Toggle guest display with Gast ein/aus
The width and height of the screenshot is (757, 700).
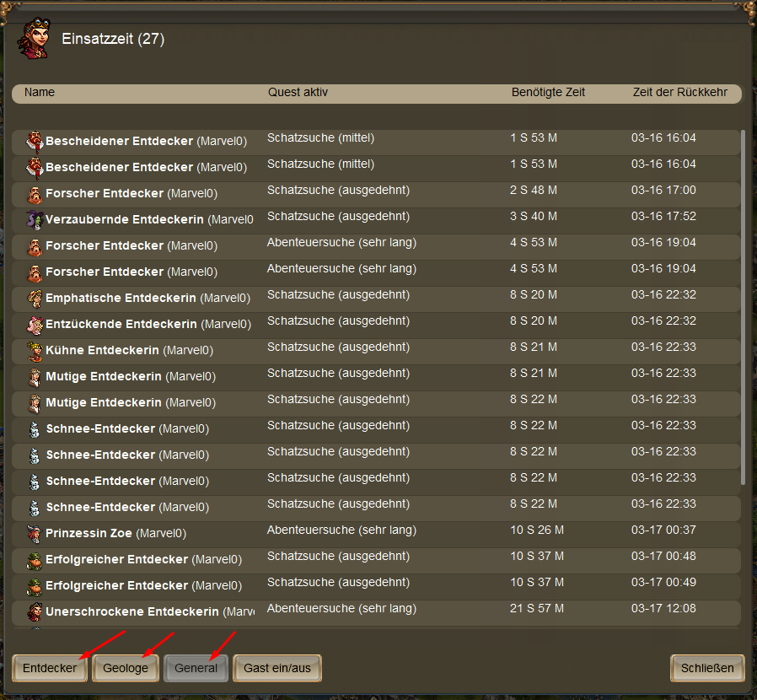coord(277,668)
